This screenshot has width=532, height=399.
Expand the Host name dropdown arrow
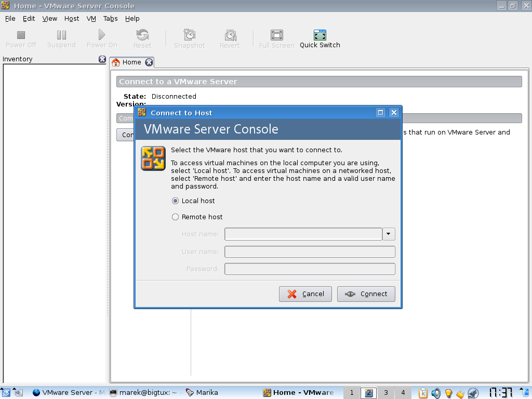389,234
